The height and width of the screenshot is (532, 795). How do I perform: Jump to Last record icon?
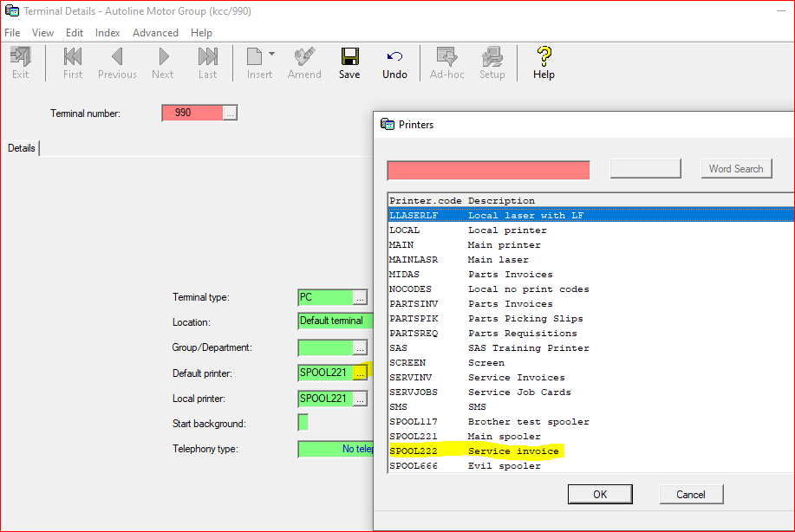(207, 58)
